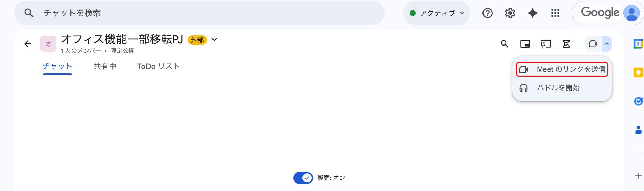Screen dimensions: 644x191
Task: Open Contacts side panel icon
Action: (x=638, y=130)
